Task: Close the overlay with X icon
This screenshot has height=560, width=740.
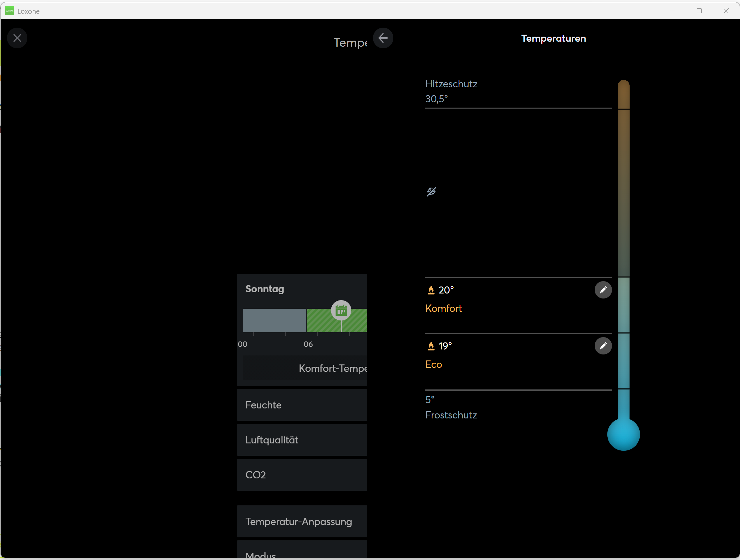Action: coord(17,38)
